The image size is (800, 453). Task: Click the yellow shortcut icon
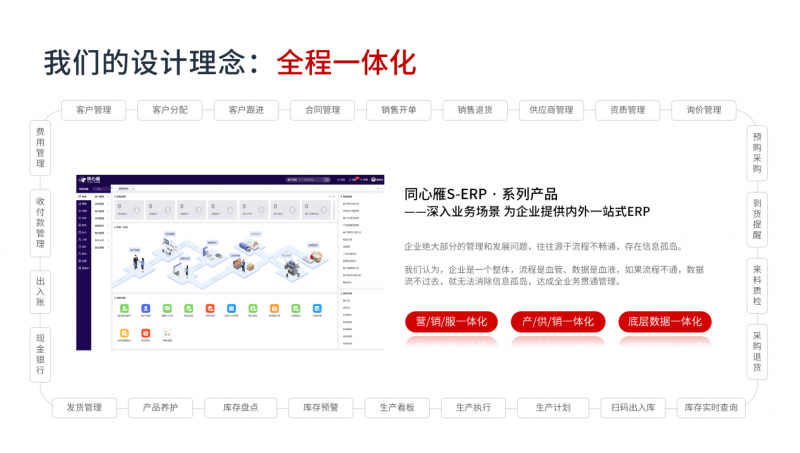tap(124, 333)
